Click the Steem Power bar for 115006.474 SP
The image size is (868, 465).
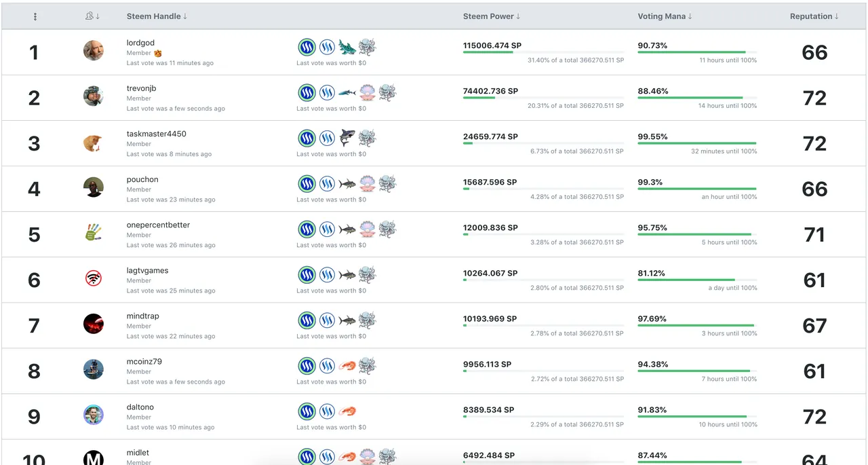pyautogui.click(x=543, y=52)
